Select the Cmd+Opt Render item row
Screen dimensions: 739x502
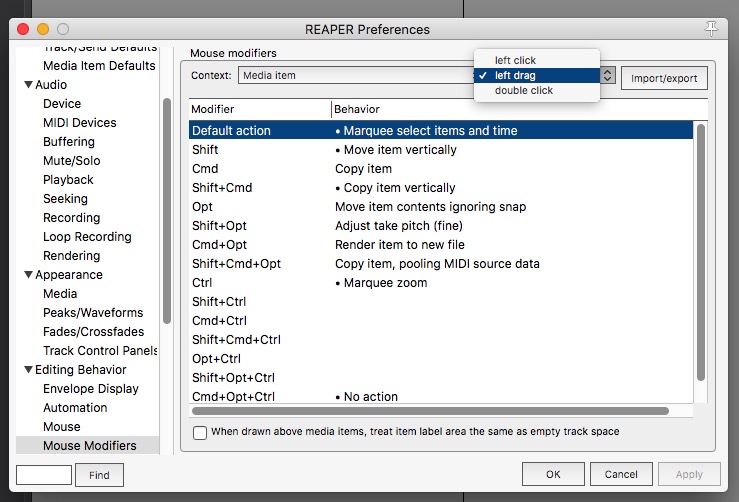tap(441, 245)
